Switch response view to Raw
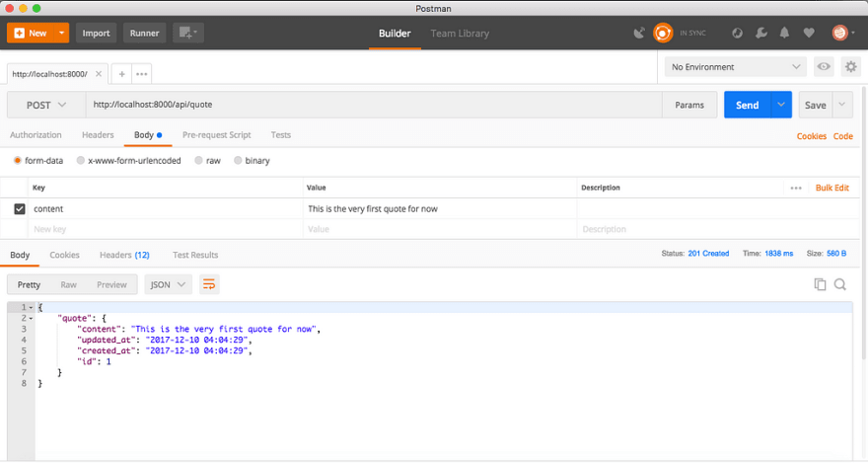The width and height of the screenshot is (868, 463). [69, 284]
